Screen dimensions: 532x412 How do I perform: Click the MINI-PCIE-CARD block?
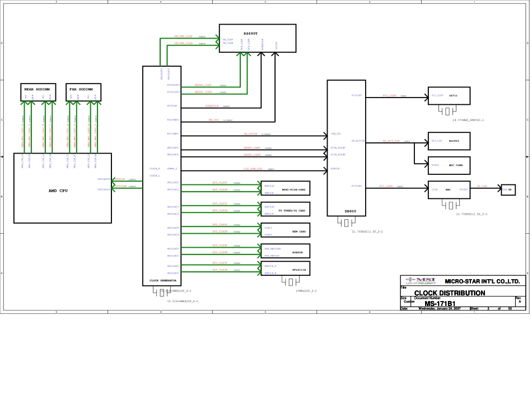[286, 187]
